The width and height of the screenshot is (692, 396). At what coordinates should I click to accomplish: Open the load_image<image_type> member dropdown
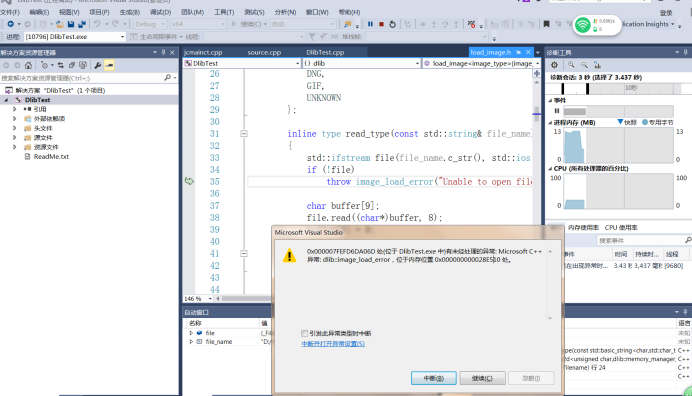tap(481, 64)
